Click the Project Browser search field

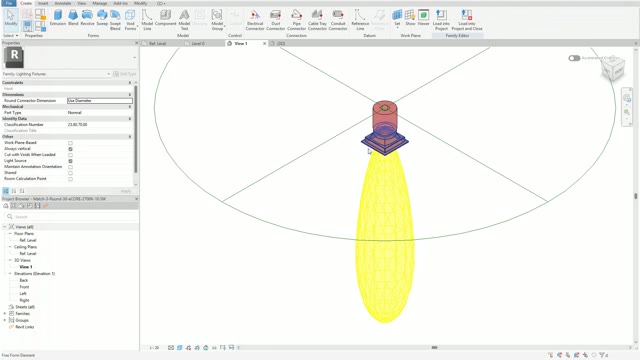point(70,217)
